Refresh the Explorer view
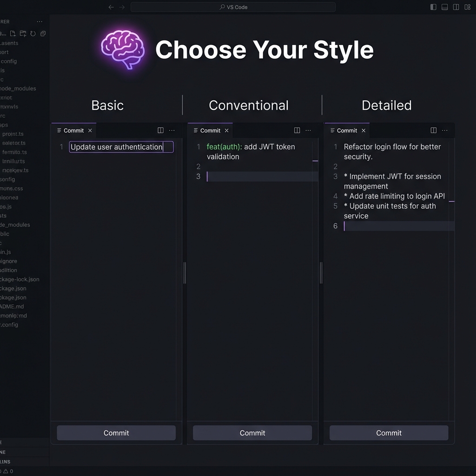 click(x=33, y=33)
